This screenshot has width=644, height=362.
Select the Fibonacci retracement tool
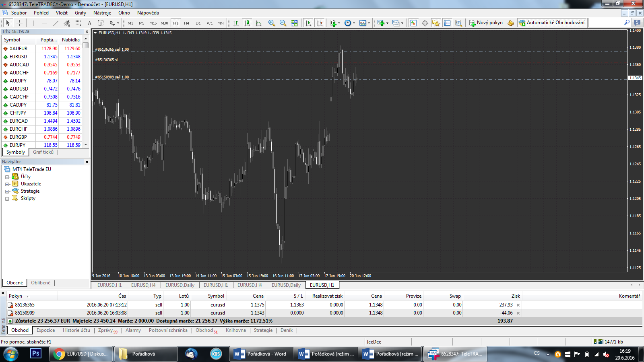pos(78,23)
